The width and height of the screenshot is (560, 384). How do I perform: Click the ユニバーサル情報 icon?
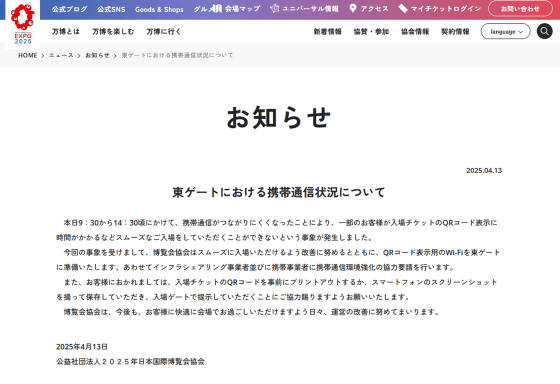pos(274,9)
